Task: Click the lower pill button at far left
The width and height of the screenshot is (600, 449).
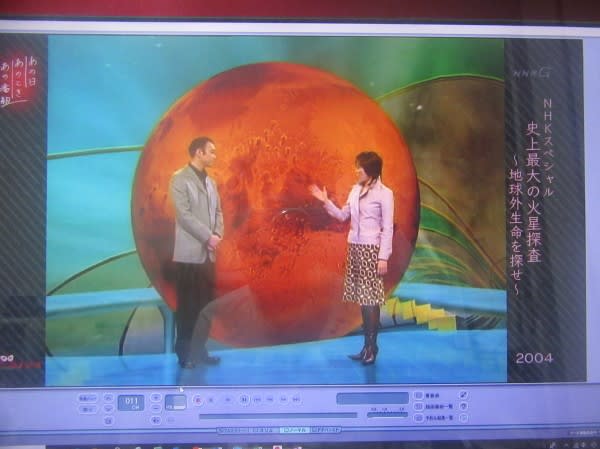Action: click(x=88, y=409)
